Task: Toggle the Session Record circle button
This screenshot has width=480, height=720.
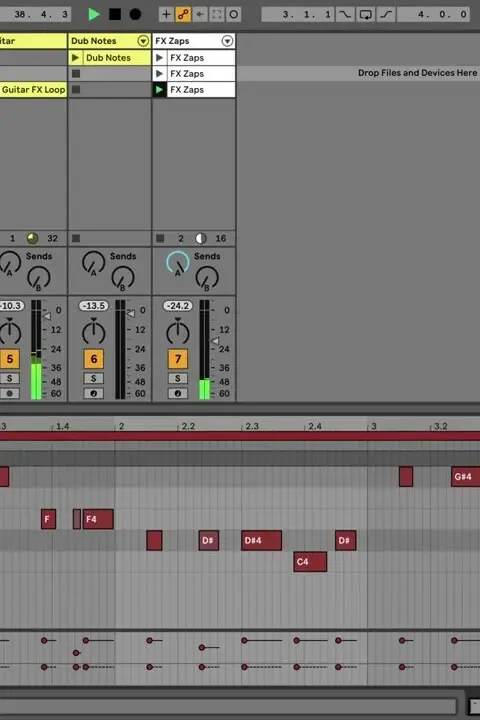Action: coord(233,14)
